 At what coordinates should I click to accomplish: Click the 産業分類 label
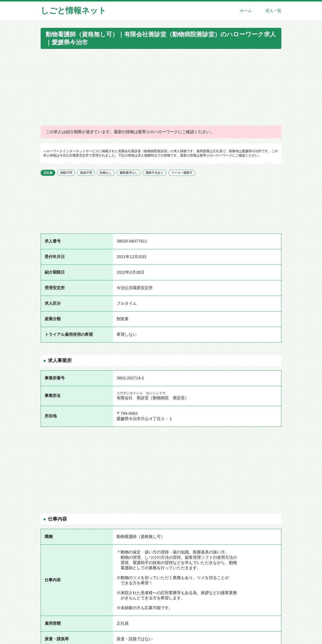pyautogui.click(x=53, y=319)
